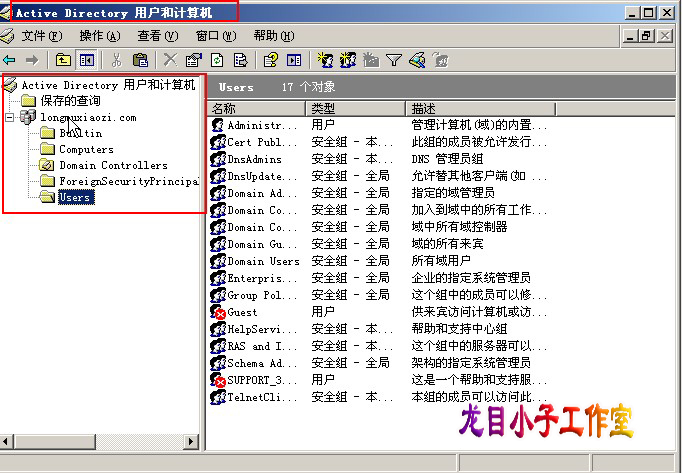Select the Domain Gu... group

point(262,244)
